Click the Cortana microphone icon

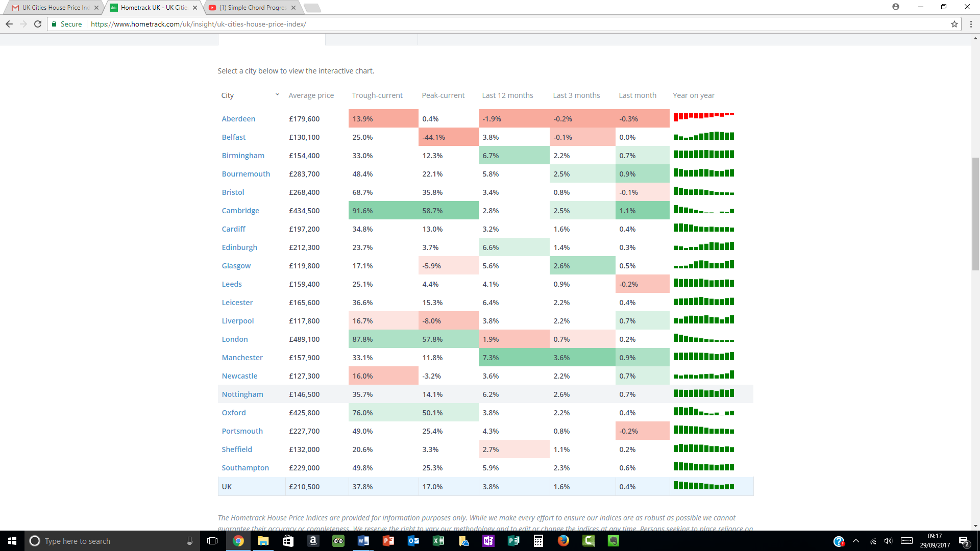coord(189,541)
